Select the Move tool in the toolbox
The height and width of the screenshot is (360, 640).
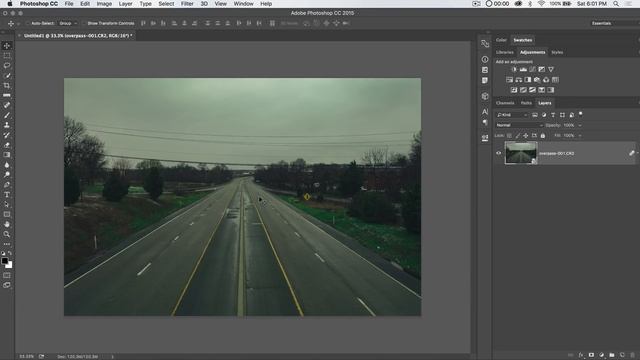pos(7,46)
